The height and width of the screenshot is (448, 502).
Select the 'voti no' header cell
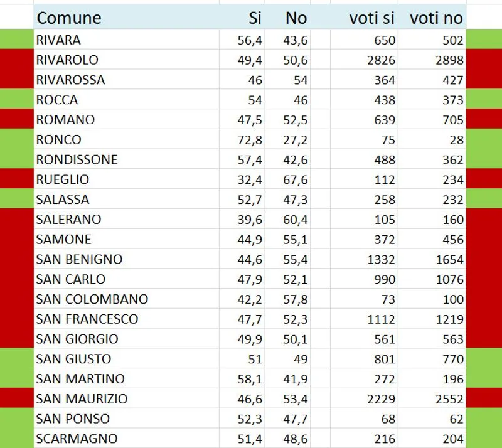click(x=433, y=18)
